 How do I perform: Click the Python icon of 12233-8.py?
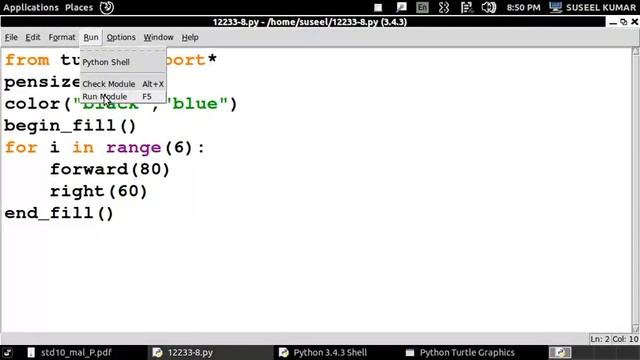(x=157, y=352)
